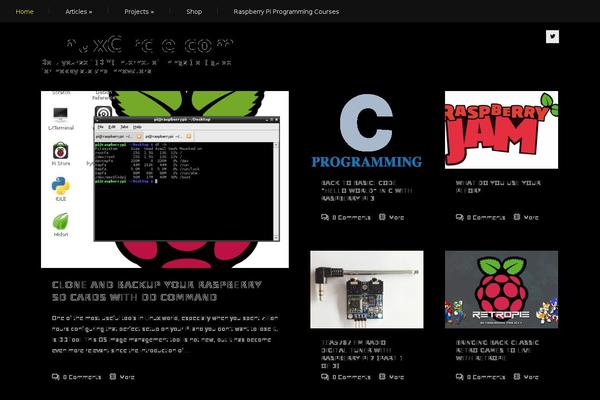Expand the Projects menu
Image resolution: width=600 pixels, height=400 pixels.
139,11
